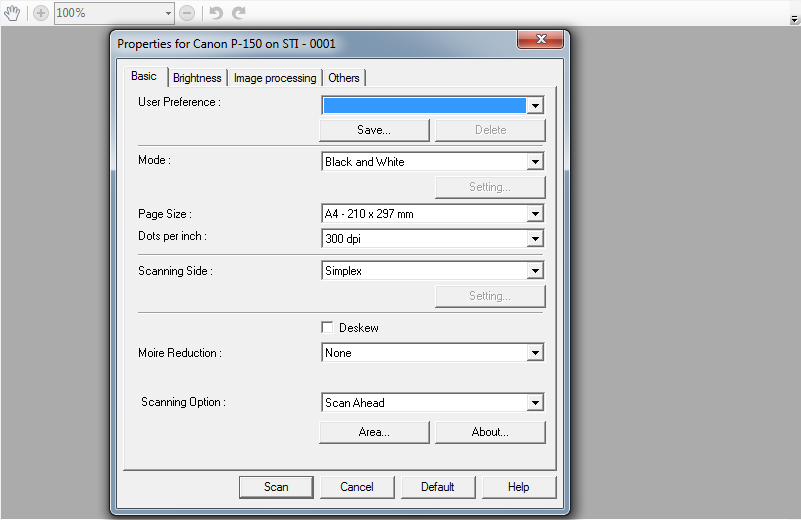Switch to the Brightness tab
This screenshot has width=801, height=520.
pyautogui.click(x=197, y=78)
